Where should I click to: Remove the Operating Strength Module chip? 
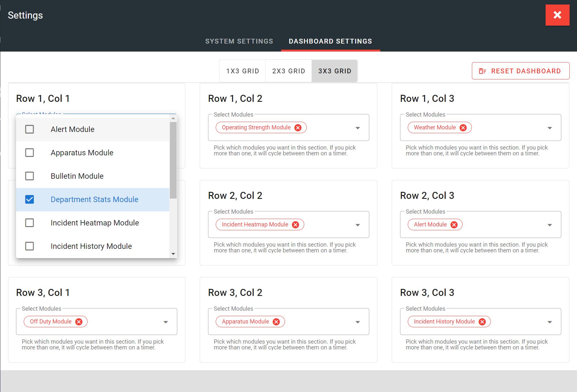[x=298, y=128]
